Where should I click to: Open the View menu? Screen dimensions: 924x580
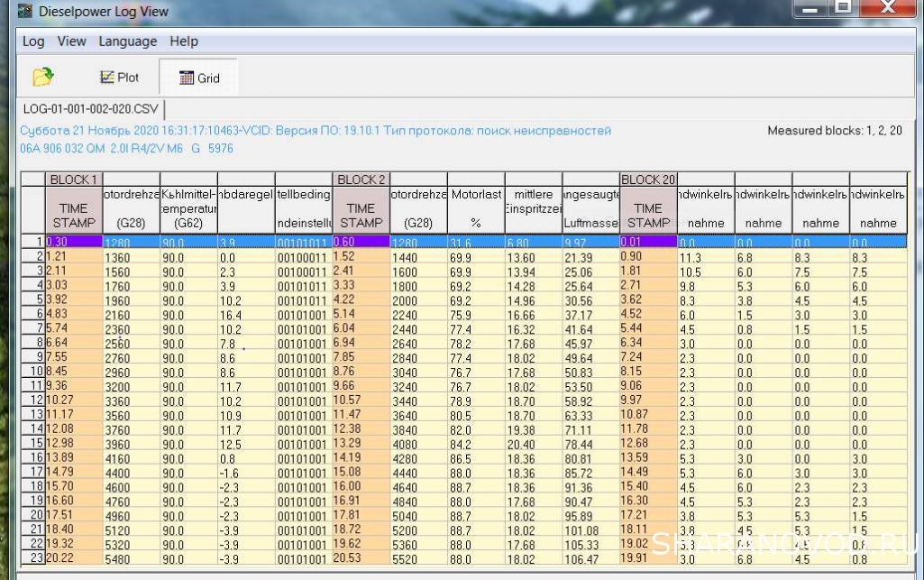(72, 41)
